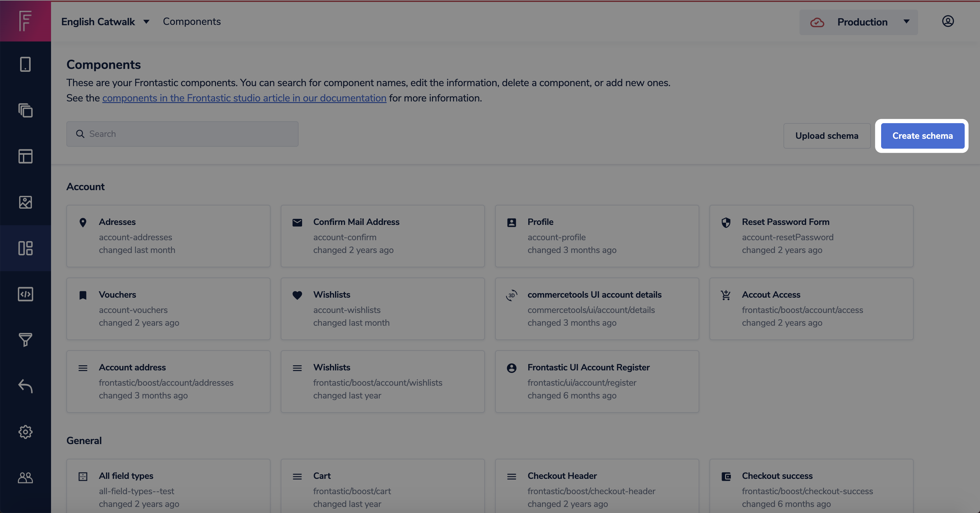Open the users group sidebar icon
The height and width of the screenshot is (513, 980).
[x=25, y=478]
